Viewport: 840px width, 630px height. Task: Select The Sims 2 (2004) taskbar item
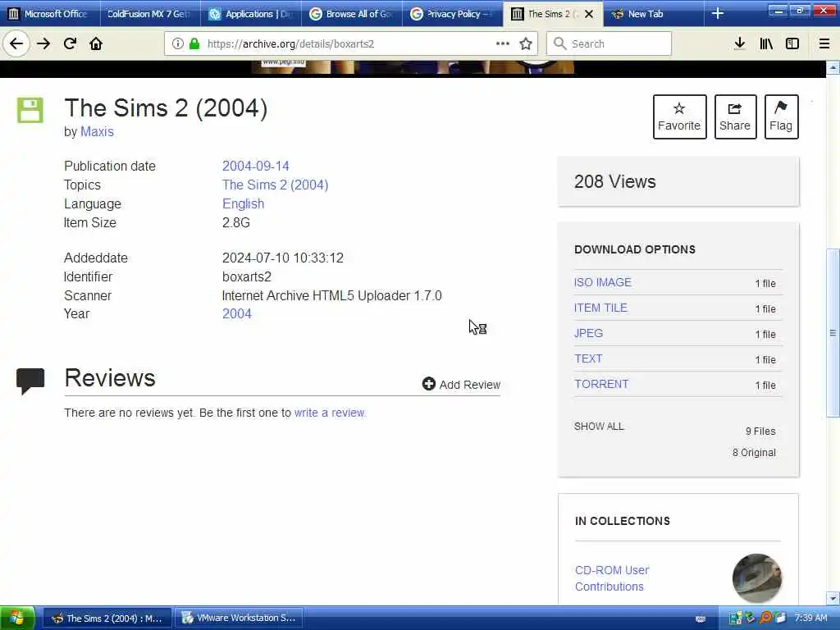pos(107,619)
